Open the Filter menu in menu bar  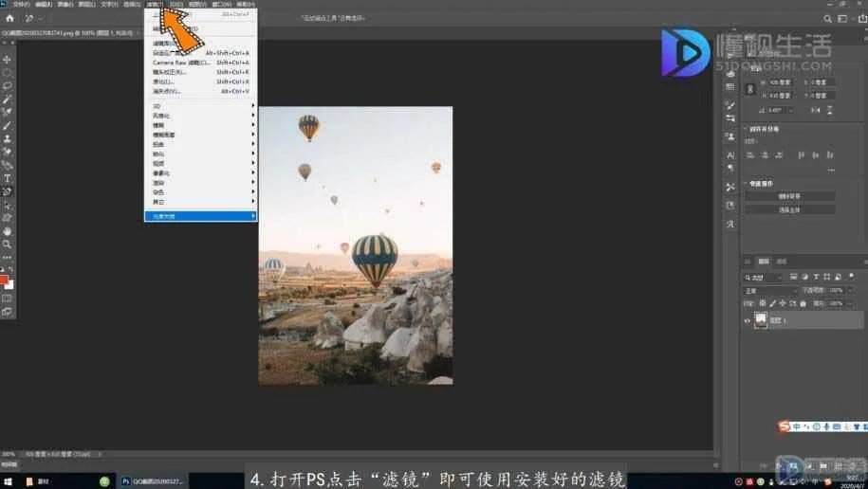(x=155, y=5)
